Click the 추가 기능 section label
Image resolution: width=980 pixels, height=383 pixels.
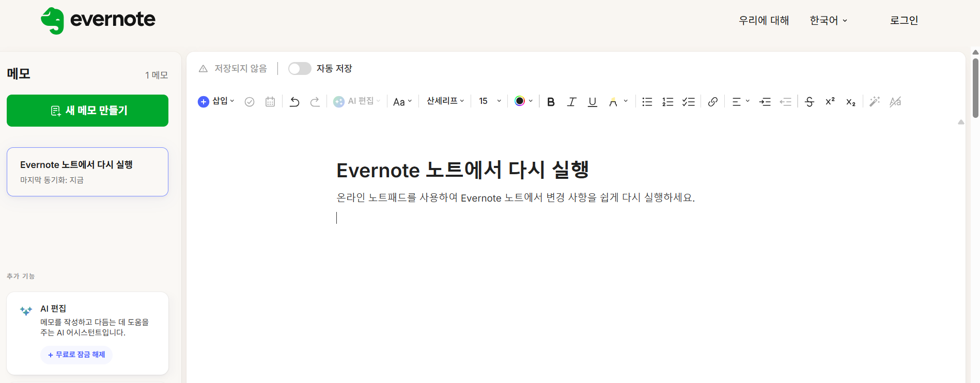21,276
